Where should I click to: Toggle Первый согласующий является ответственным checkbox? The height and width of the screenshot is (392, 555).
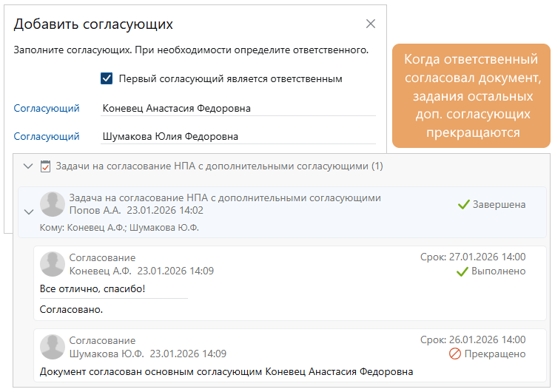tap(107, 78)
